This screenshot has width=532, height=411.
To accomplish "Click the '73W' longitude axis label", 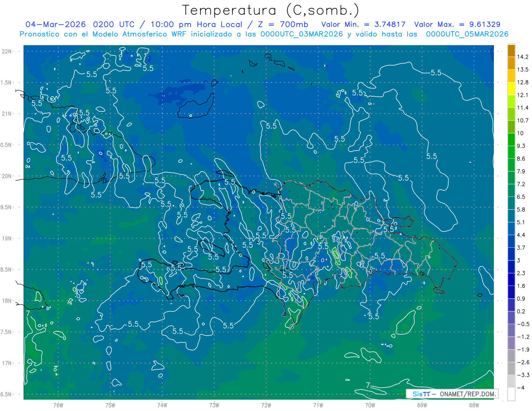I will [214, 405].
